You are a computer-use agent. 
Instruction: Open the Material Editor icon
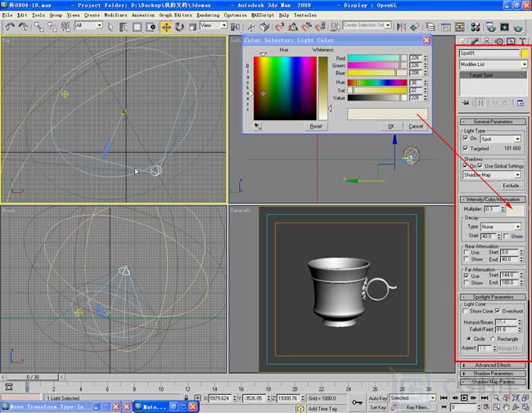coord(476,27)
